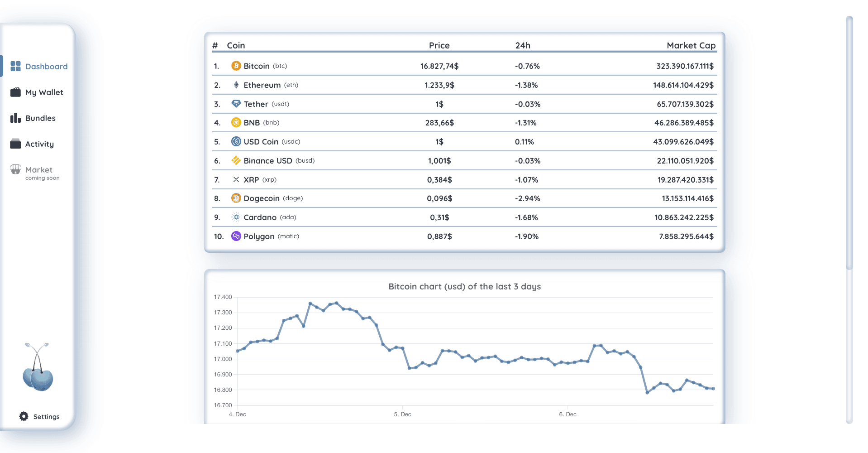Click the XRP cross icon
Screen dimensions: 868x453
pyautogui.click(x=236, y=179)
